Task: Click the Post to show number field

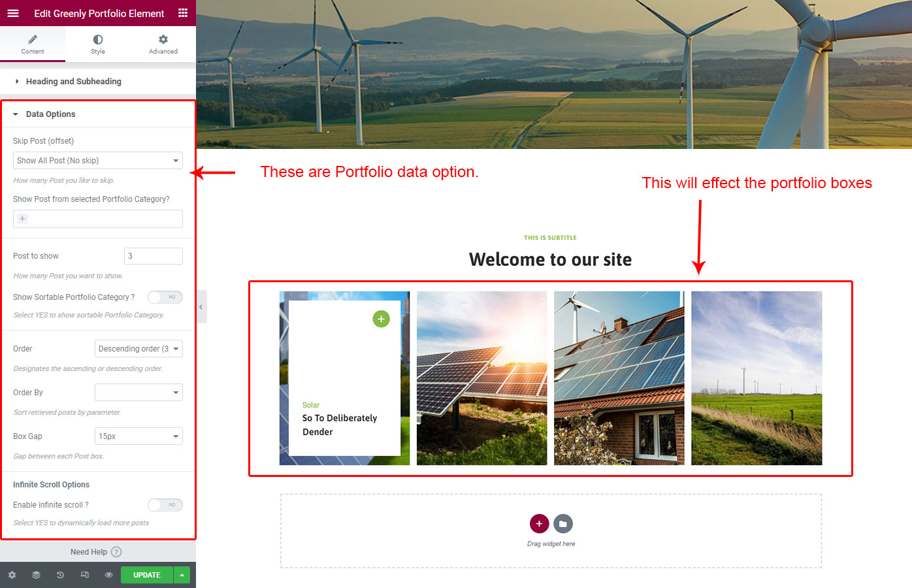Action: 153,256
